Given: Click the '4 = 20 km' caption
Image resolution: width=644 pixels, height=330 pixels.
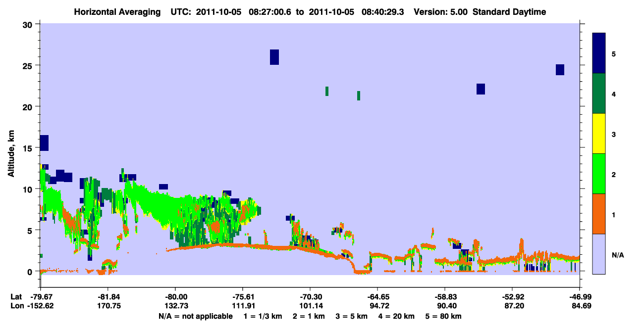Looking at the screenshot, I should point(397,317).
